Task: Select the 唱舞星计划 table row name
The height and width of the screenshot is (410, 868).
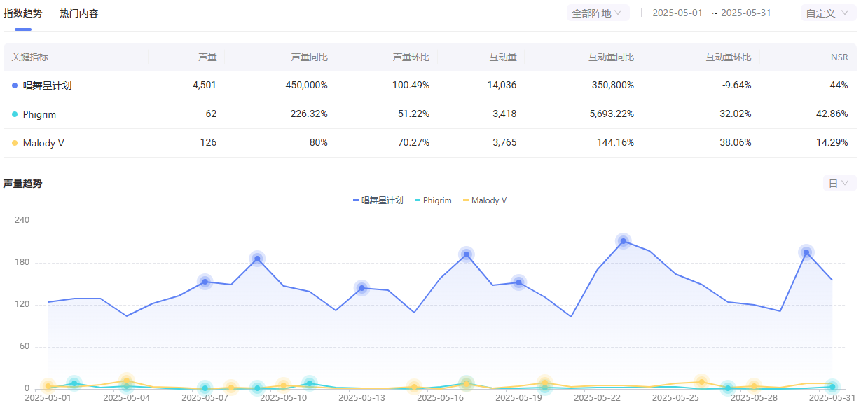Action: tap(48, 86)
